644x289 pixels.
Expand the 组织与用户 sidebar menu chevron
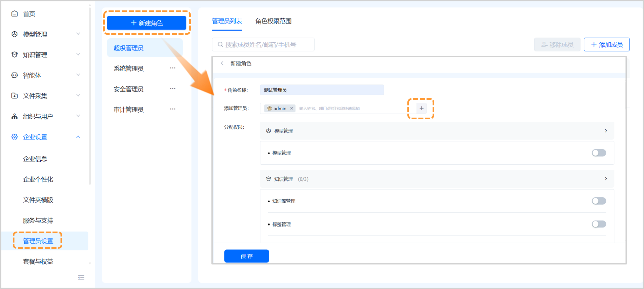tap(78, 116)
